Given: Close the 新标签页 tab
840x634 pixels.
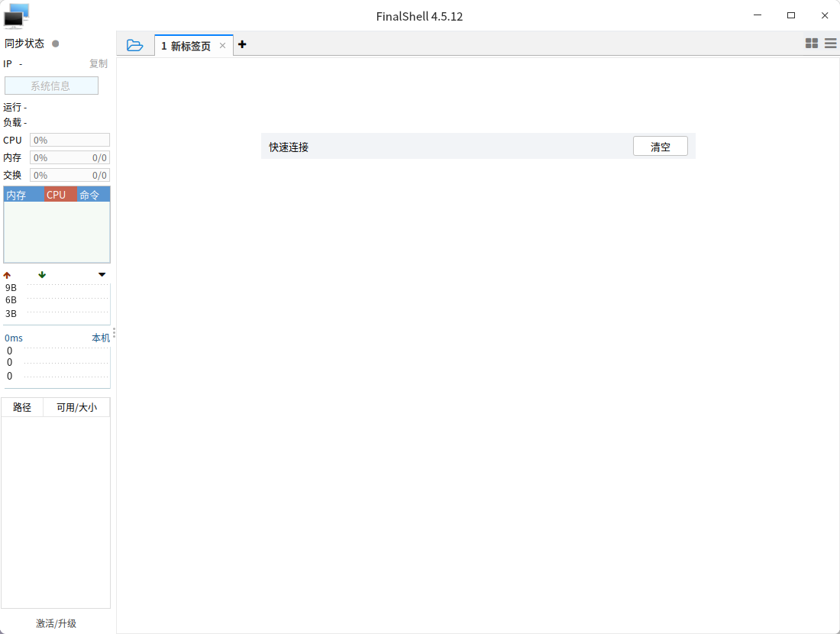Looking at the screenshot, I should click(x=222, y=46).
